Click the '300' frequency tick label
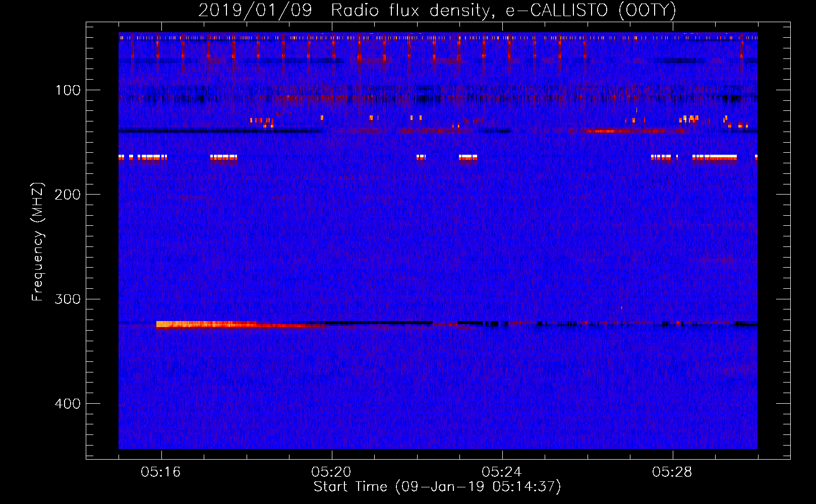Viewport: 816px width, 504px height. point(68,299)
